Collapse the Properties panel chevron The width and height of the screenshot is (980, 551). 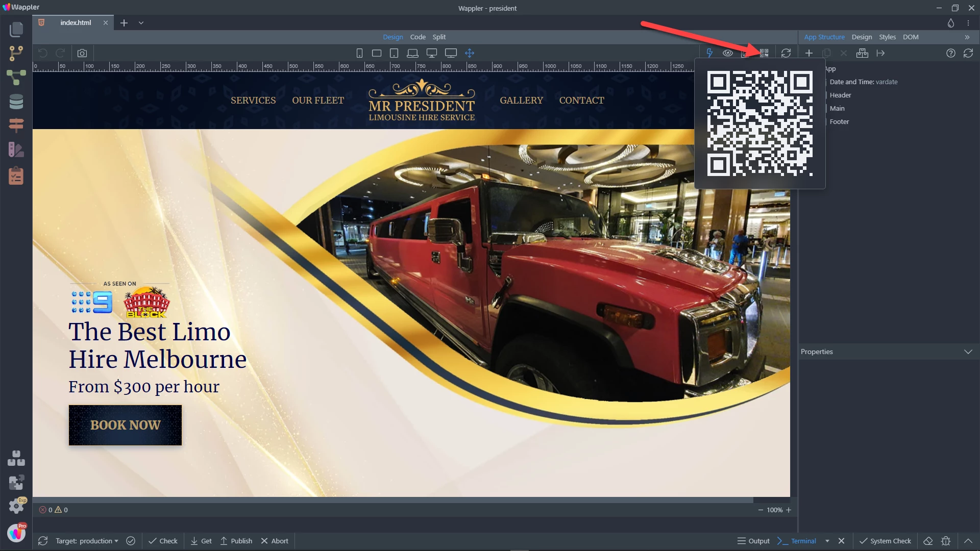point(968,352)
